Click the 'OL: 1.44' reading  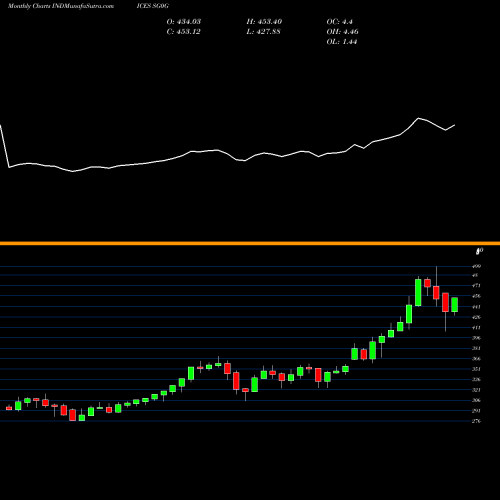point(342,42)
